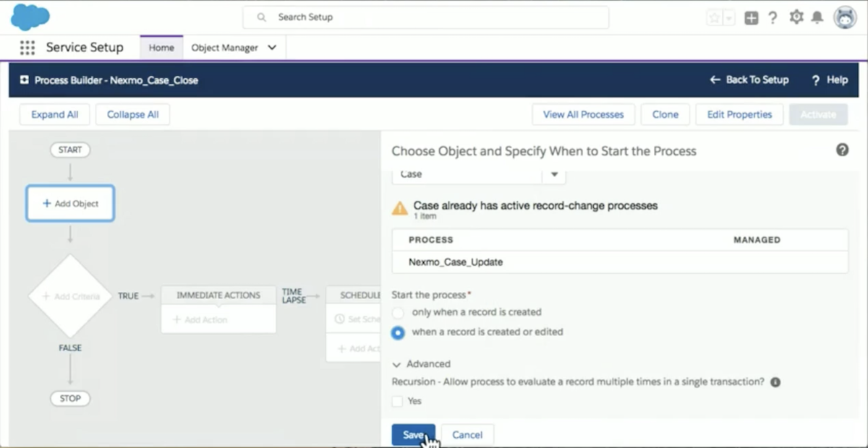Open the Help question mark in header
Screen dimensions: 868x448
(x=773, y=18)
